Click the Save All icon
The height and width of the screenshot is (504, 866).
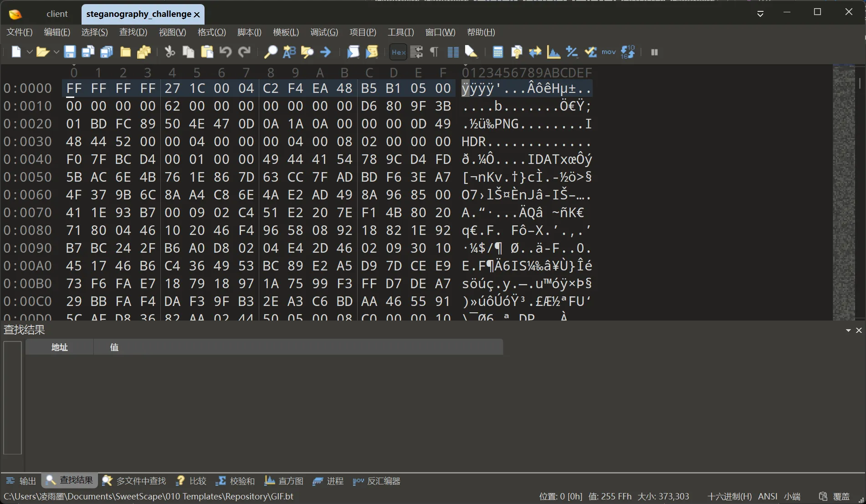[107, 52]
